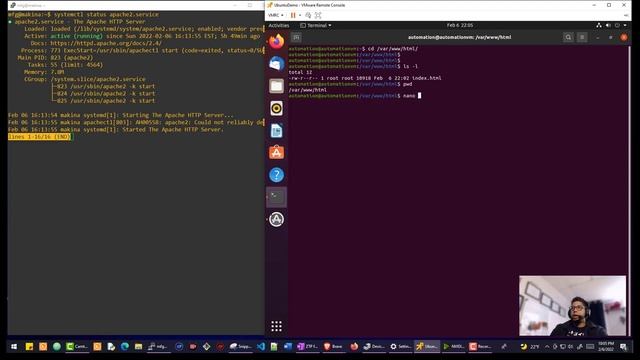The height and width of the screenshot is (360, 640).
Task: Select the VMware Remote Console taskbar item
Action: point(427,347)
